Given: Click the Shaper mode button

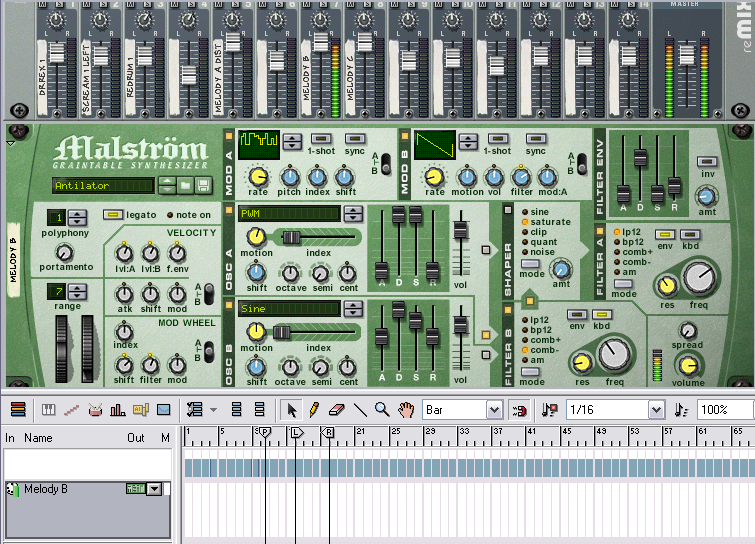Looking at the screenshot, I should tap(530, 264).
